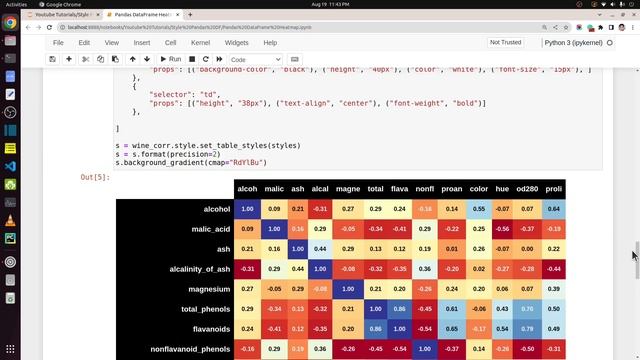Open Visual Studio Code from dock
The width and height of the screenshot is (640, 360).
(10, 166)
